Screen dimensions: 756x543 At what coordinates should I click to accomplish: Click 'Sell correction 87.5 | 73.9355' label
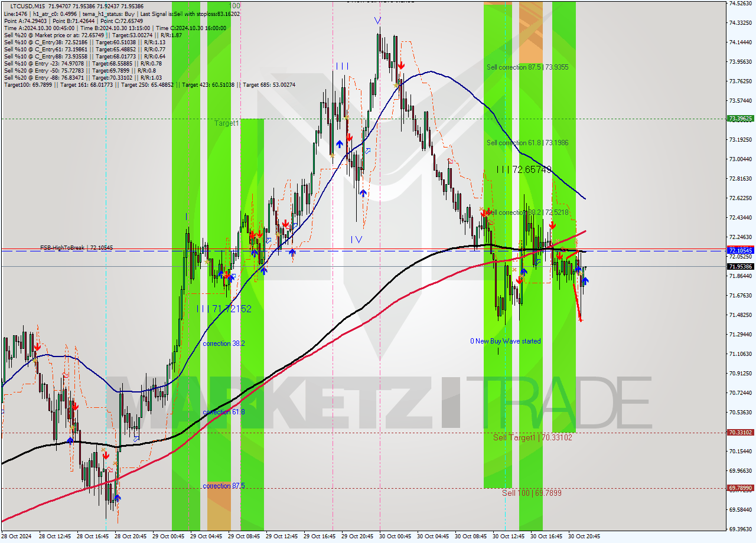coord(527,67)
